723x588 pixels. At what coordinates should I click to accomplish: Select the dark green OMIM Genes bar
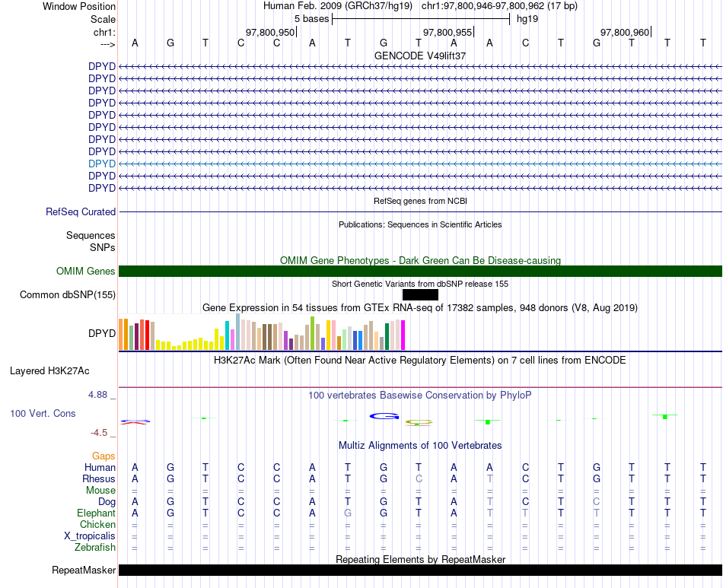[x=420, y=271]
